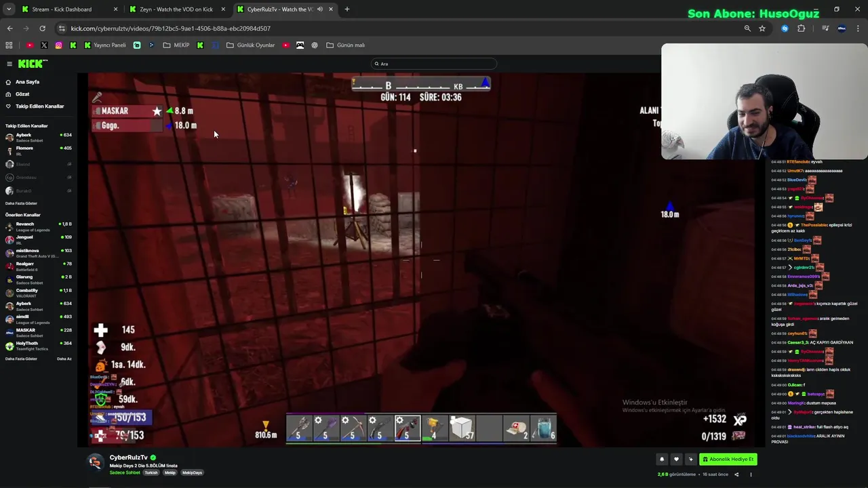
Task: Open the tab search dropdown
Action: (9, 9)
